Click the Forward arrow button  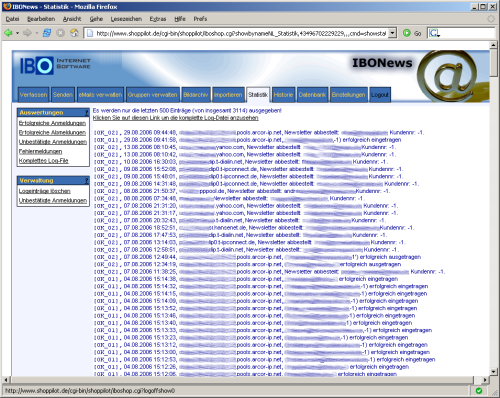[x=27, y=33]
